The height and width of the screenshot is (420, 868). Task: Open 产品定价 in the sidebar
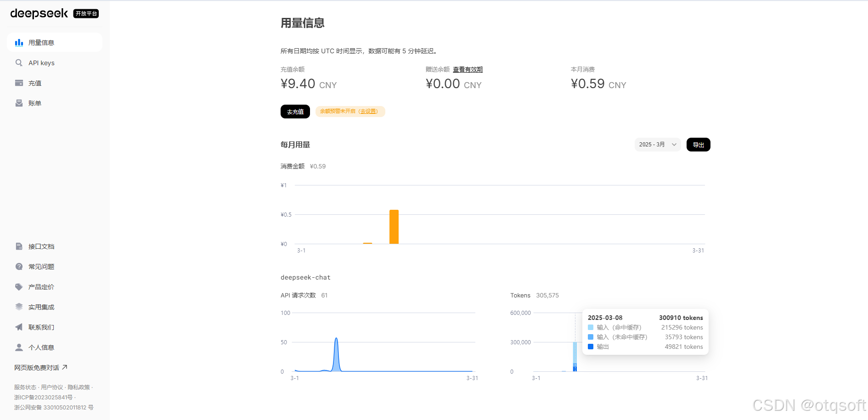pyautogui.click(x=55, y=287)
